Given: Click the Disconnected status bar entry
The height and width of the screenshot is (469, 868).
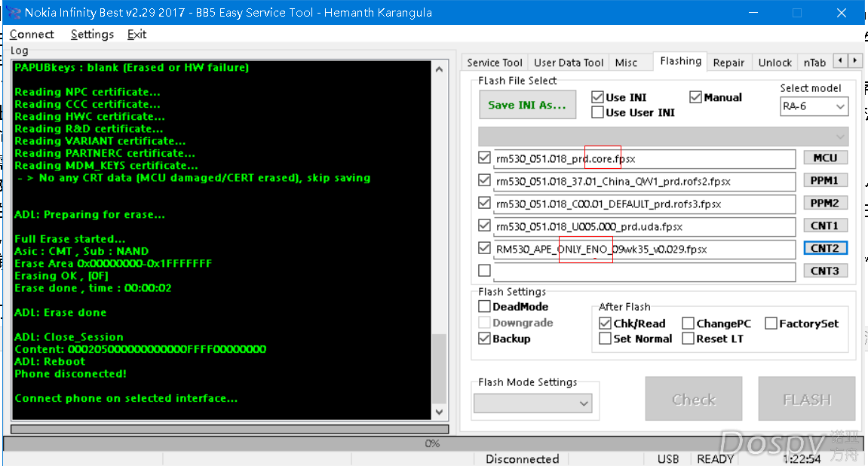Looking at the screenshot, I should pos(522,459).
